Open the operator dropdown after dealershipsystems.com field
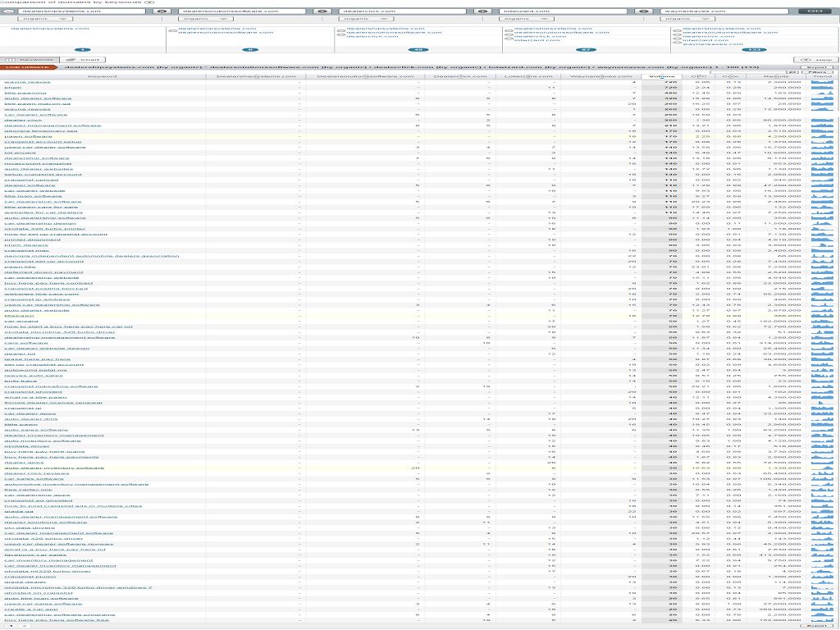This screenshot has height=630, width=840. 162,11
